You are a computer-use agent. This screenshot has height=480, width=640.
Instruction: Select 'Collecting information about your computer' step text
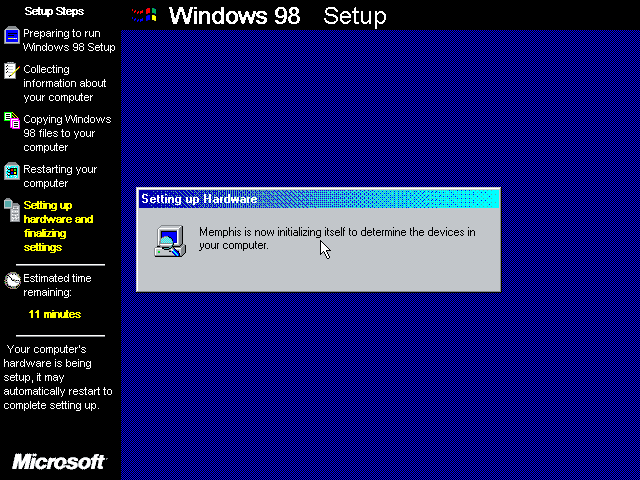point(64,83)
